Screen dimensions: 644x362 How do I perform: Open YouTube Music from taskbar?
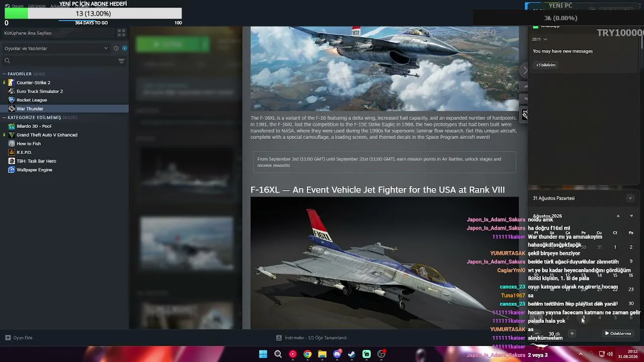coord(292,354)
